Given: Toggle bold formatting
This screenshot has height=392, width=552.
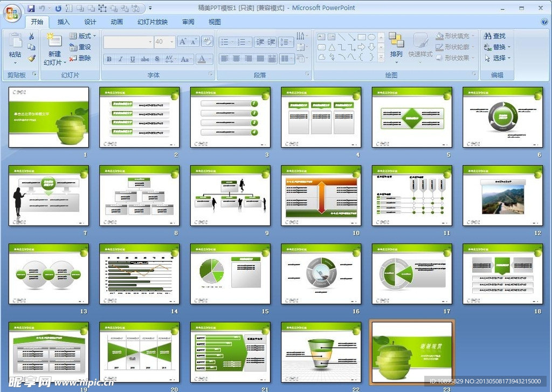Looking at the screenshot, I should (109, 59).
